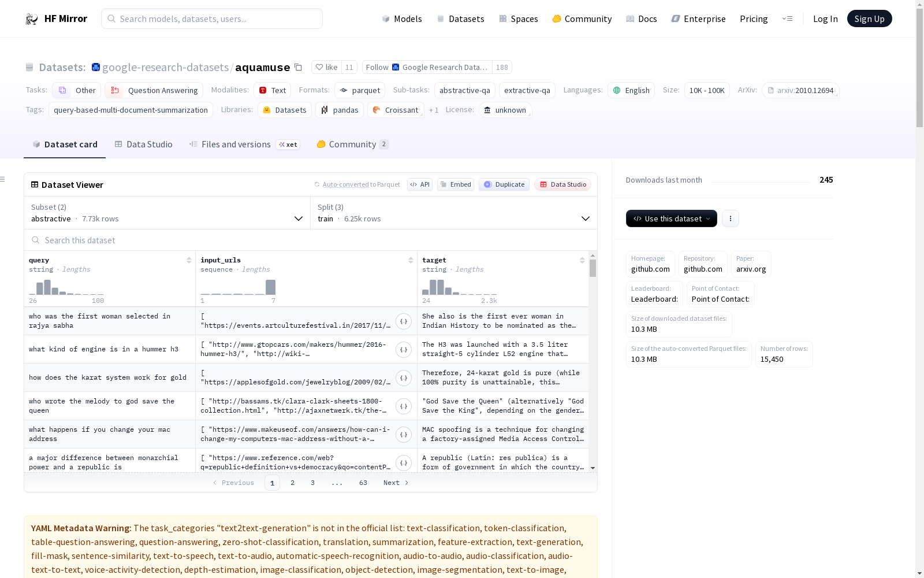Screen dimensions: 924x578
Task: Switch to the Data Studio tab
Action: [144, 144]
